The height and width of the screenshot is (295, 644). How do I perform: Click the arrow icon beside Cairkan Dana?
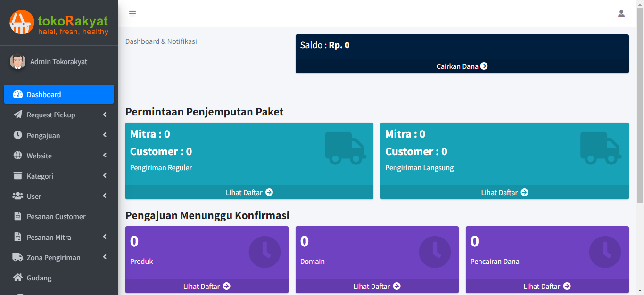(484, 66)
